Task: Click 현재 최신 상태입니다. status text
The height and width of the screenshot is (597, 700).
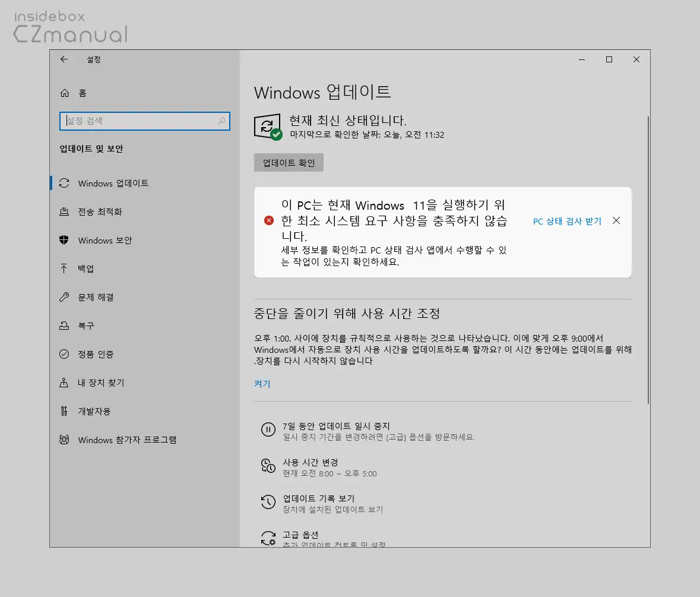Action: (348, 120)
